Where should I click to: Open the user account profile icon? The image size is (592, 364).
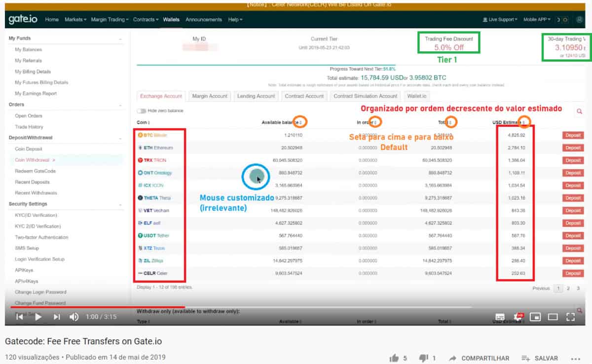579,20
